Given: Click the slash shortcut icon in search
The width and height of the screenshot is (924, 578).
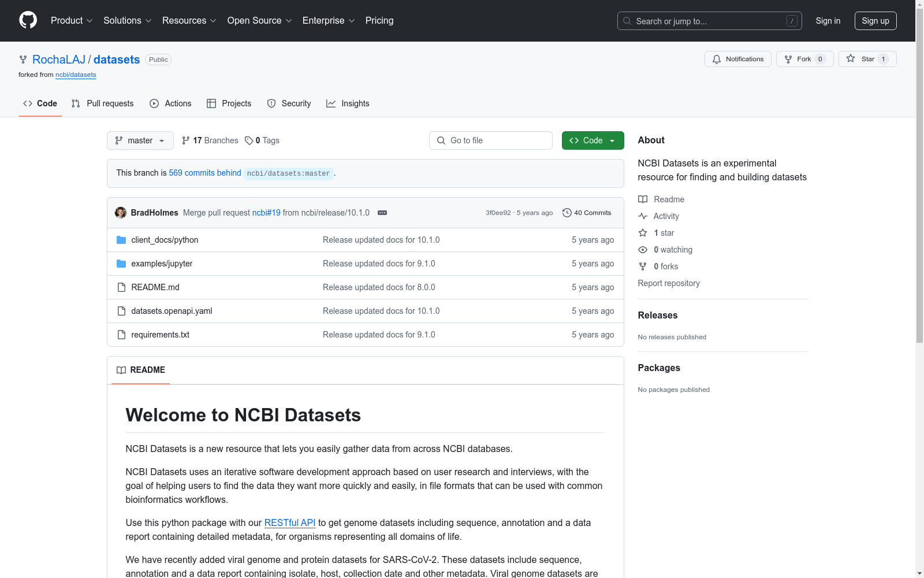Looking at the screenshot, I should click(792, 21).
